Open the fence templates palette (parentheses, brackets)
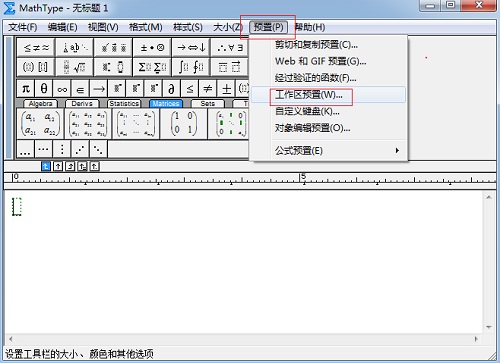The image size is (500, 363). click(x=36, y=67)
